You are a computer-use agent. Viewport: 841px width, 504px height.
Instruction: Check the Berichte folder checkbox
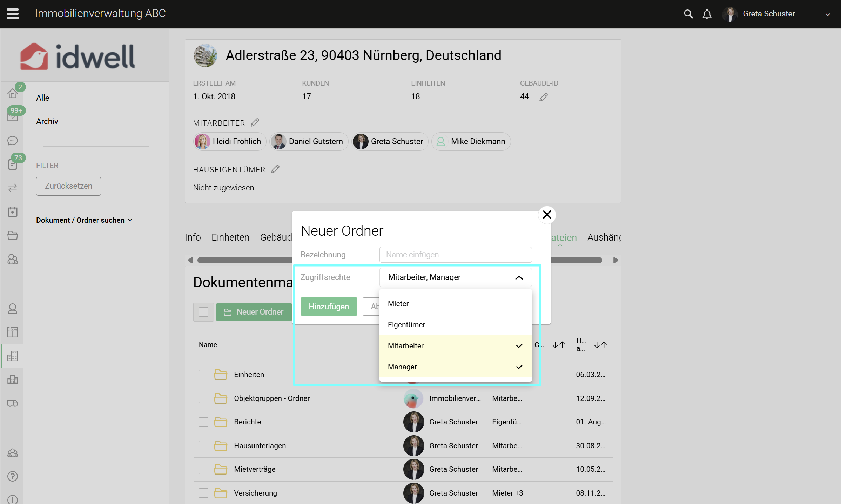point(203,422)
